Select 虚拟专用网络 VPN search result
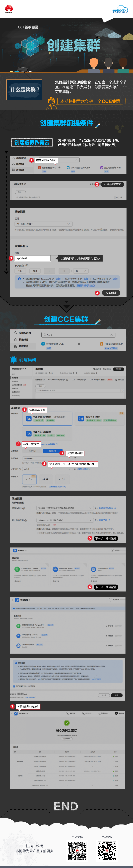Image resolution: width=133 pixels, height=868 pixels. coord(111,167)
